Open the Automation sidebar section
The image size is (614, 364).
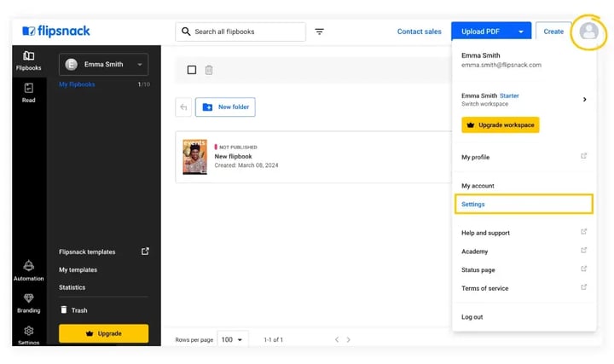coord(29,271)
